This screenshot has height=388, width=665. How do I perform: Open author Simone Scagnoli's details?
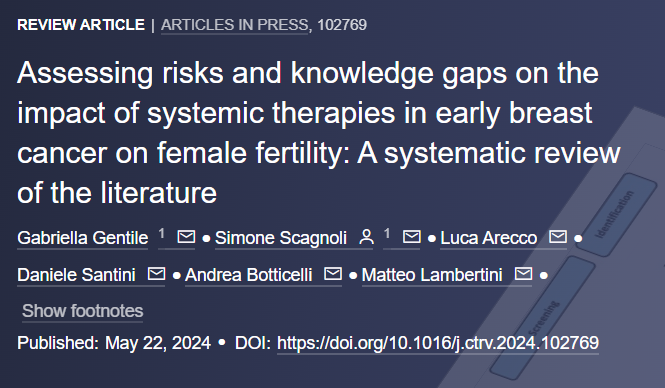pos(281,238)
